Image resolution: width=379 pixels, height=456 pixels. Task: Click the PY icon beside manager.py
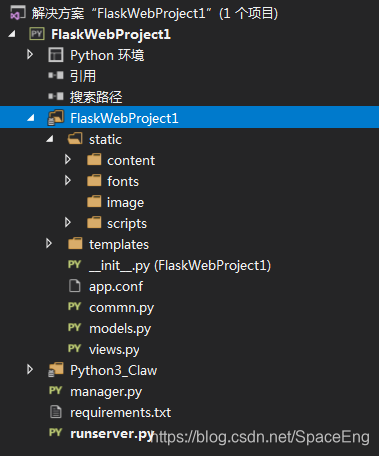click(55, 390)
